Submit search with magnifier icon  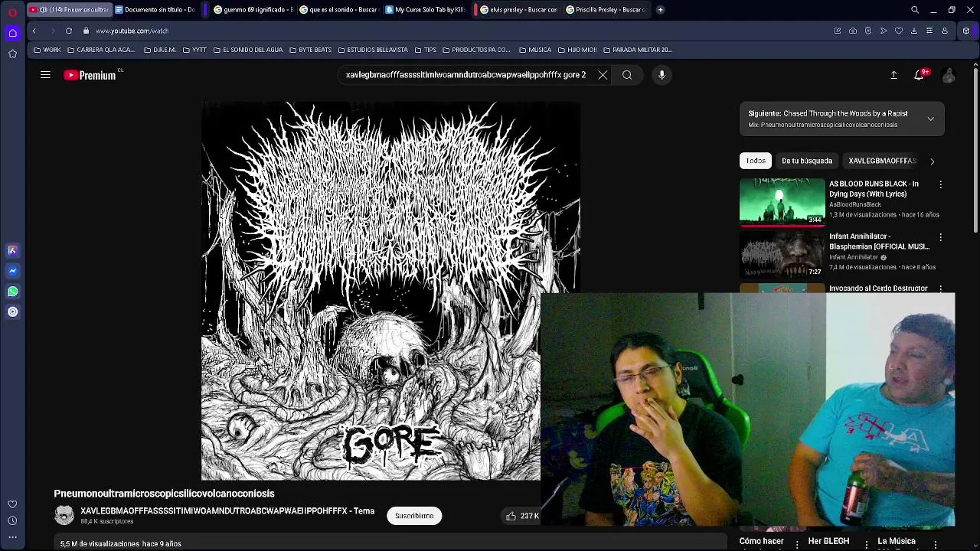(627, 75)
